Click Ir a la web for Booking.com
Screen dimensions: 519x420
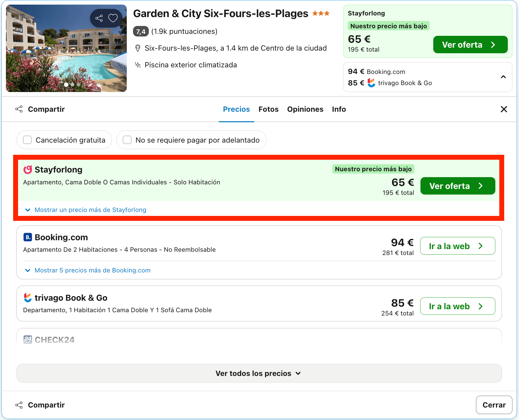458,246
